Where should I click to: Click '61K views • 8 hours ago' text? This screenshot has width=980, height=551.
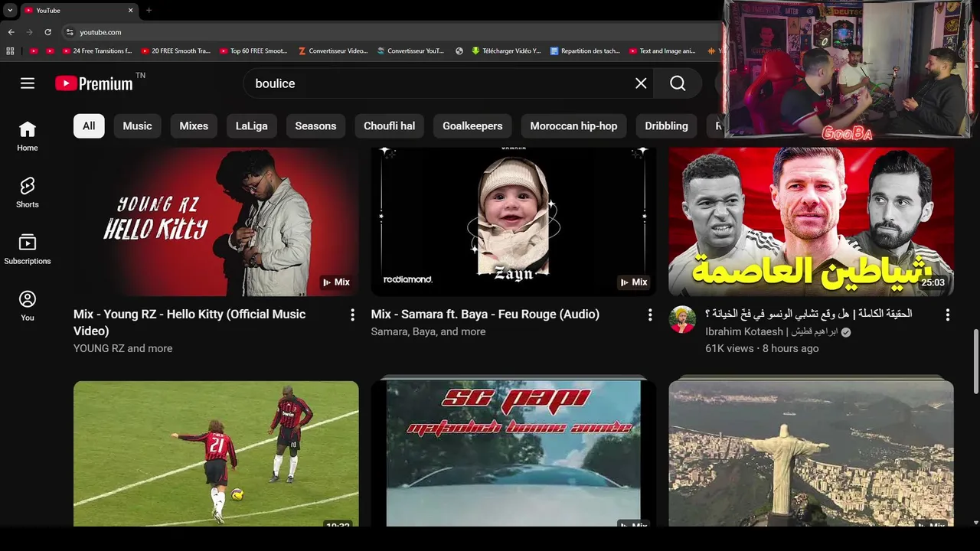pos(762,348)
